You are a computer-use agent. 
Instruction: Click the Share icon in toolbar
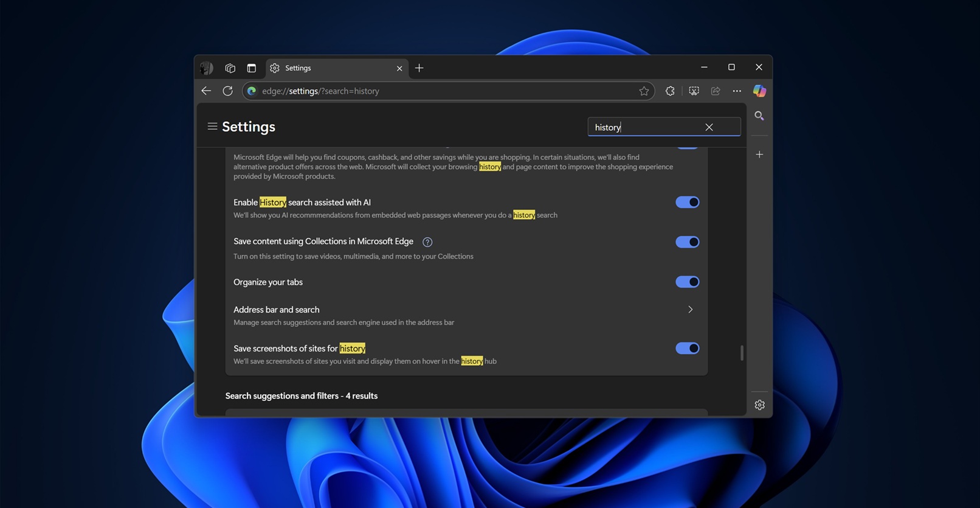716,91
